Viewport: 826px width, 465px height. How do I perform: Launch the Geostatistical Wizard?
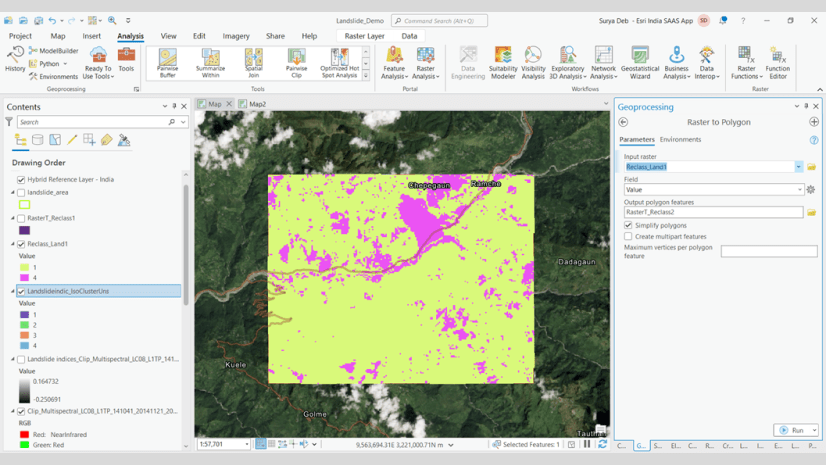tap(640, 63)
